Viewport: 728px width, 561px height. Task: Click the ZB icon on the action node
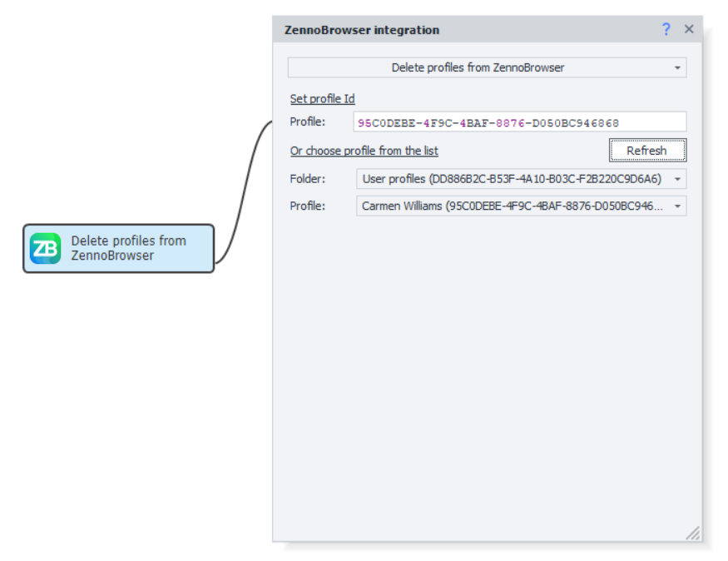(45, 248)
